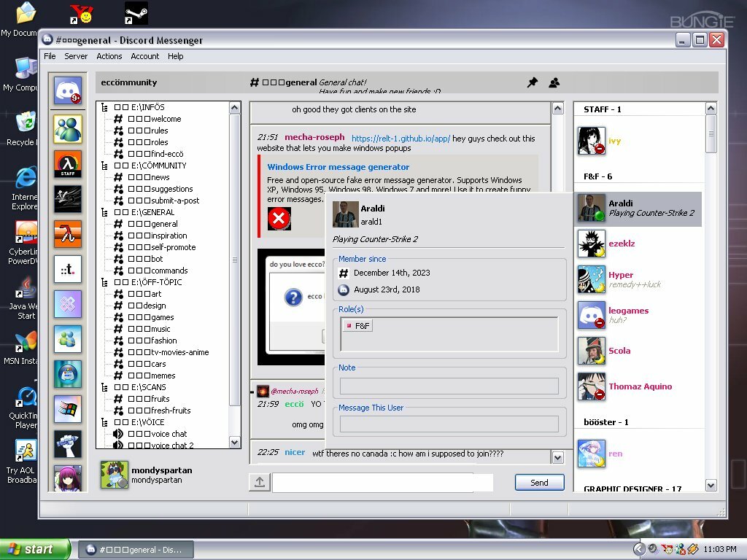
Task: Select the rules channel
Action: 141,131
